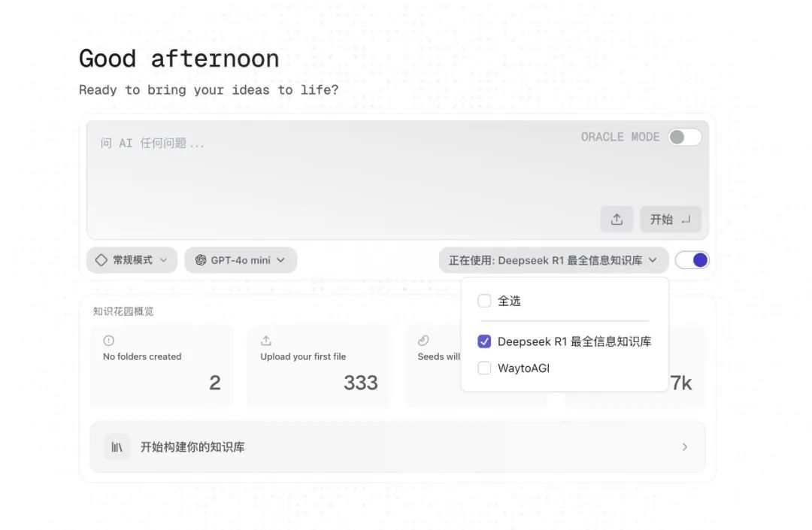812x530 pixels.
Task: Click the ORACLE MODE label text
Action: point(620,137)
